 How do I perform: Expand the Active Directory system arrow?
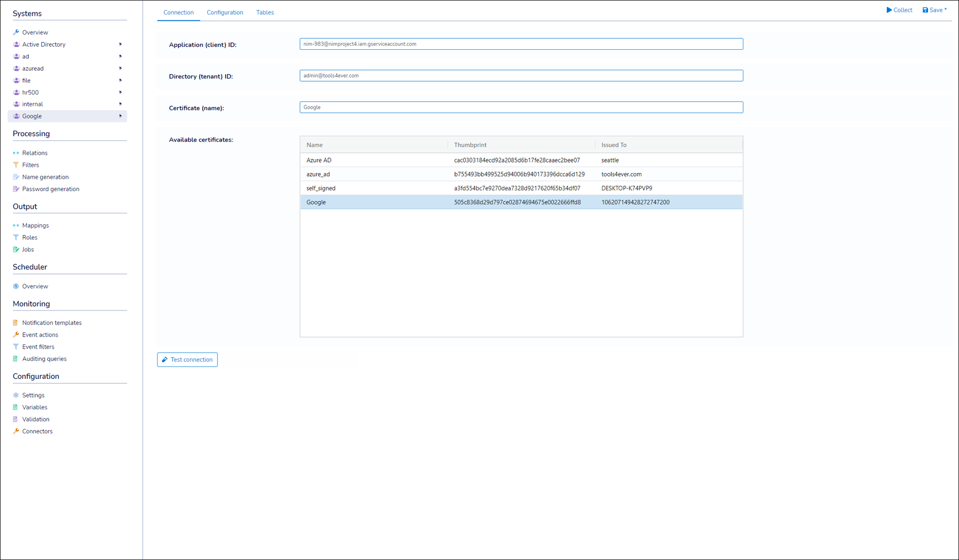[120, 44]
